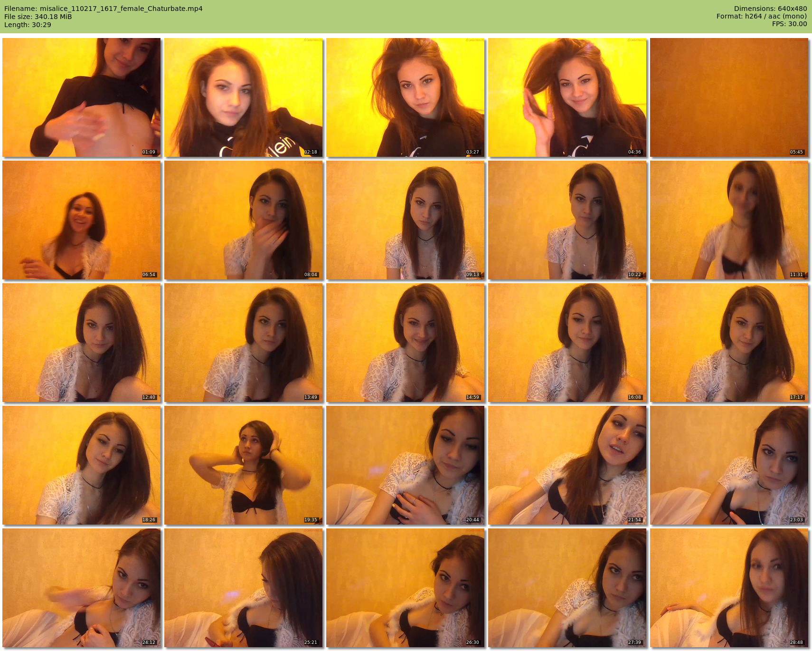Click the frame thumbnail at 27:39

pos(567,588)
